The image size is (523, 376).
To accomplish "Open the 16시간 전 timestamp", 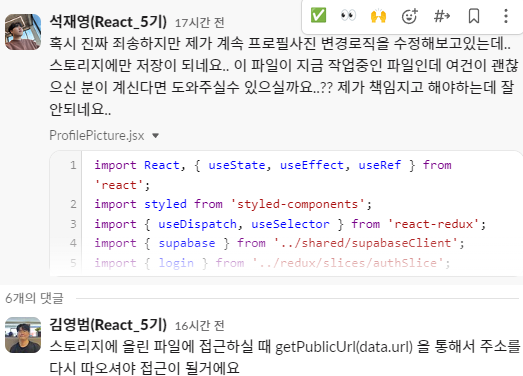I will tap(199, 326).
